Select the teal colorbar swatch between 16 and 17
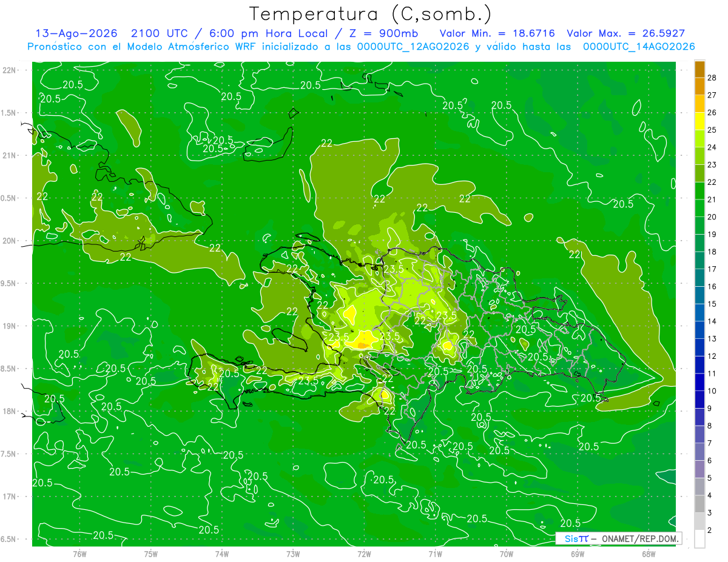This screenshot has height=562, width=728. click(x=699, y=278)
